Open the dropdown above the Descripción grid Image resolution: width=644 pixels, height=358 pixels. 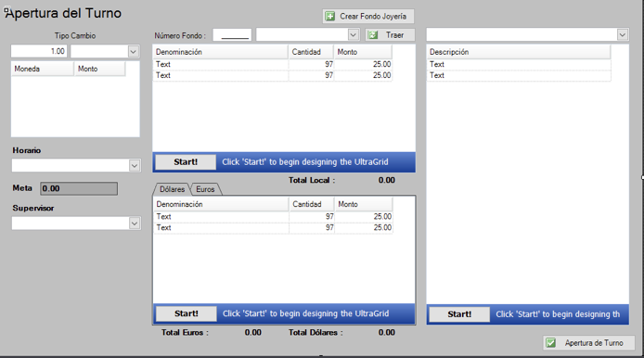click(623, 35)
